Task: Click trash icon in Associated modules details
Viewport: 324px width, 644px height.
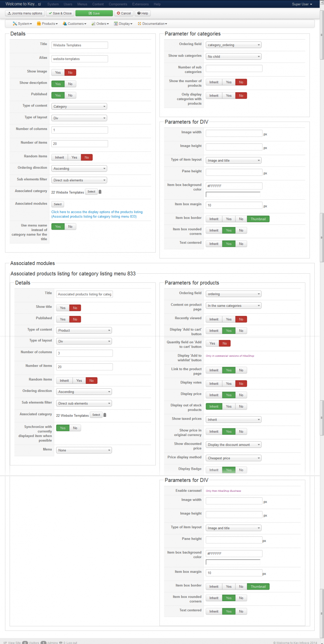Action: [x=105, y=415]
